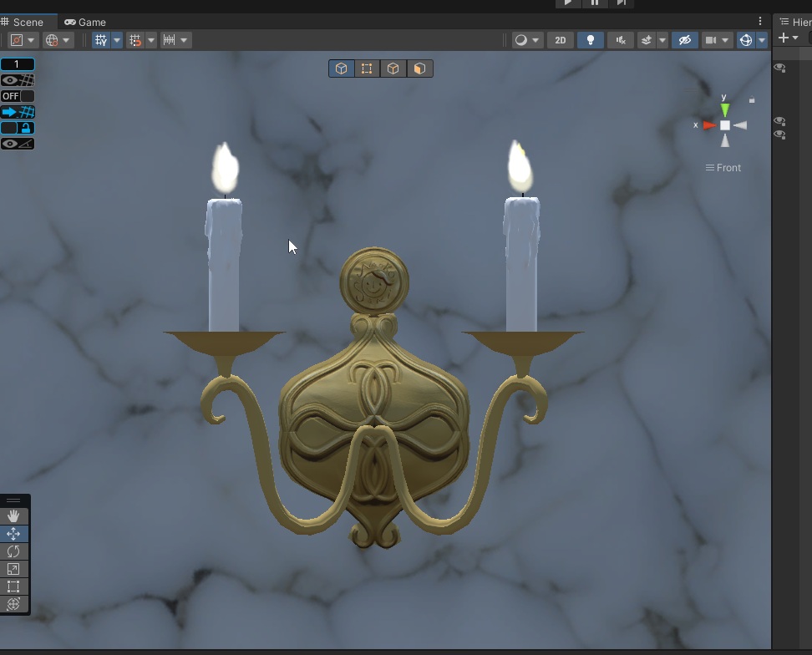812x655 pixels.
Task: Select the Scale tool
Action: [x=13, y=569]
